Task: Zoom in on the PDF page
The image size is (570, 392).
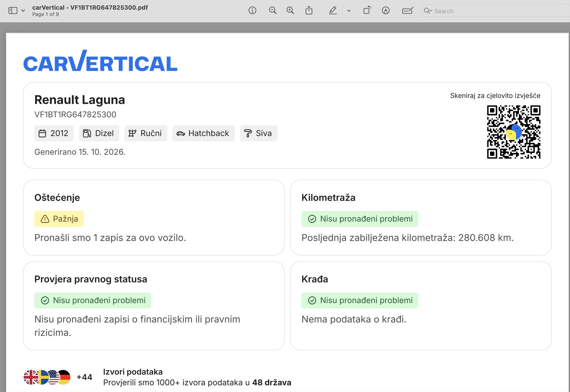Action: 290,11
